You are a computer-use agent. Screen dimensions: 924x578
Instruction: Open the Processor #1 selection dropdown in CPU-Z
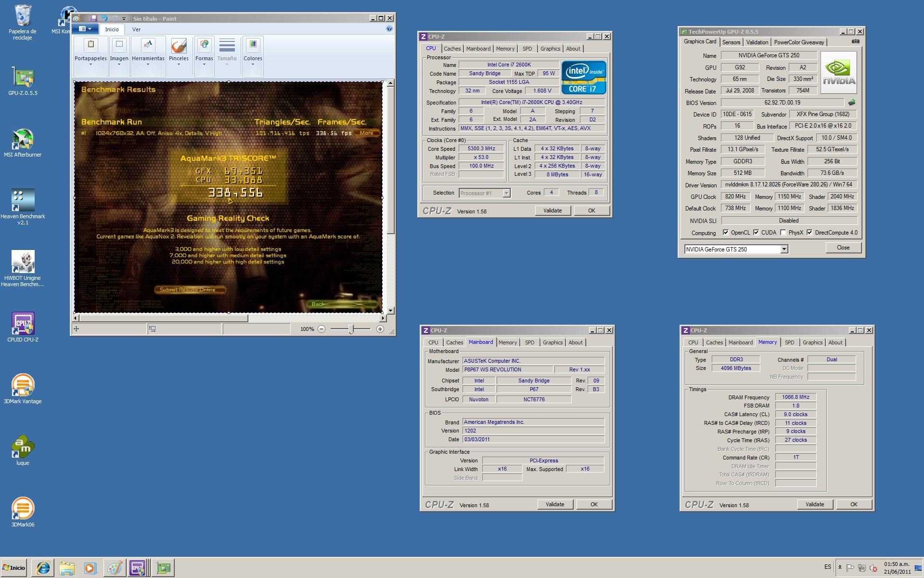point(506,193)
